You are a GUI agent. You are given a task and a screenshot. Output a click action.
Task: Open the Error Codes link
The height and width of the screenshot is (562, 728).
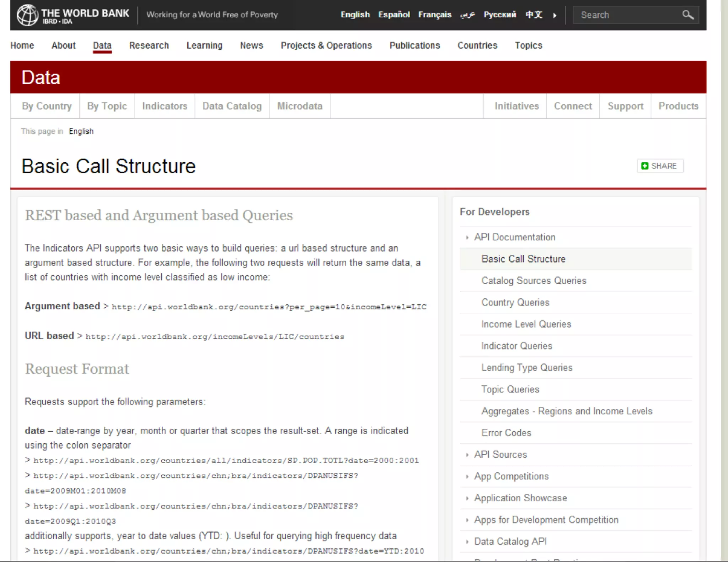click(506, 433)
